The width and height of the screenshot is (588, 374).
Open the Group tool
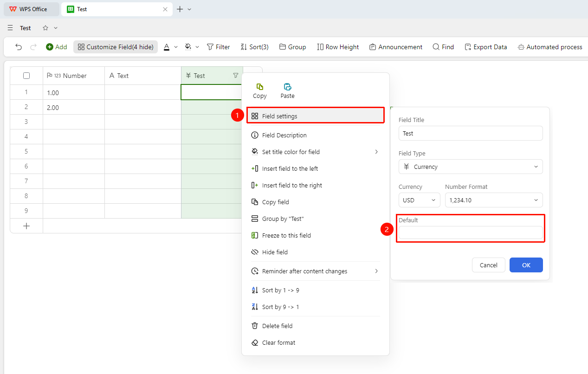click(x=292, y=47)
